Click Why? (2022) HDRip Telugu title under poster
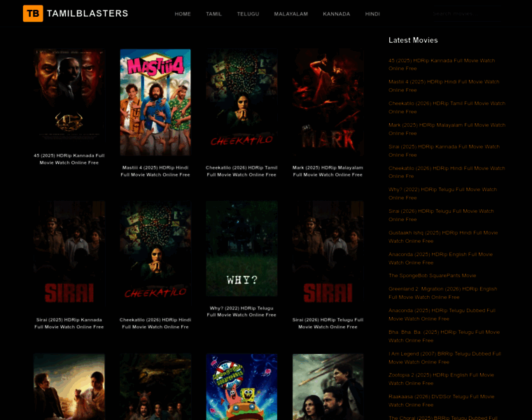This screenshot has width=532, height=420. [241, 311]
